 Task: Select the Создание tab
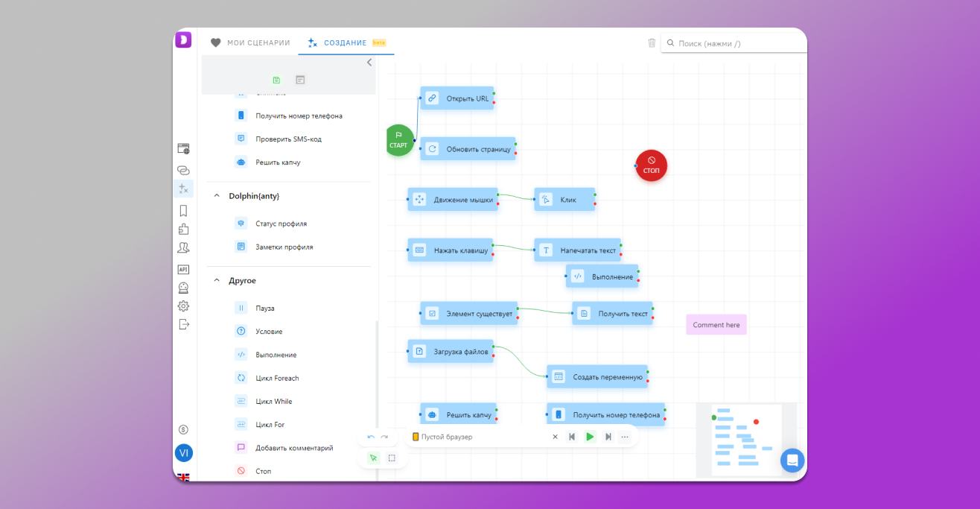click(346, 43)
